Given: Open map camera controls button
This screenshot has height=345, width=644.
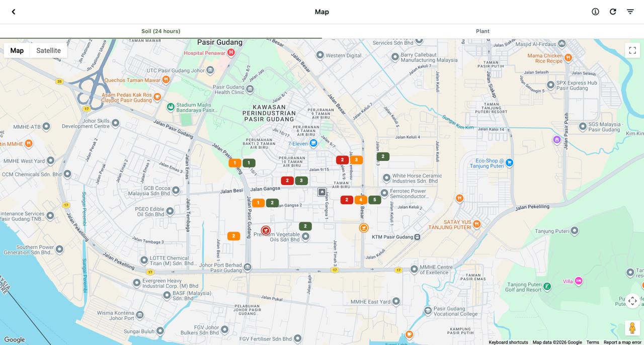Looking at the screenshot, I should 632,301.
